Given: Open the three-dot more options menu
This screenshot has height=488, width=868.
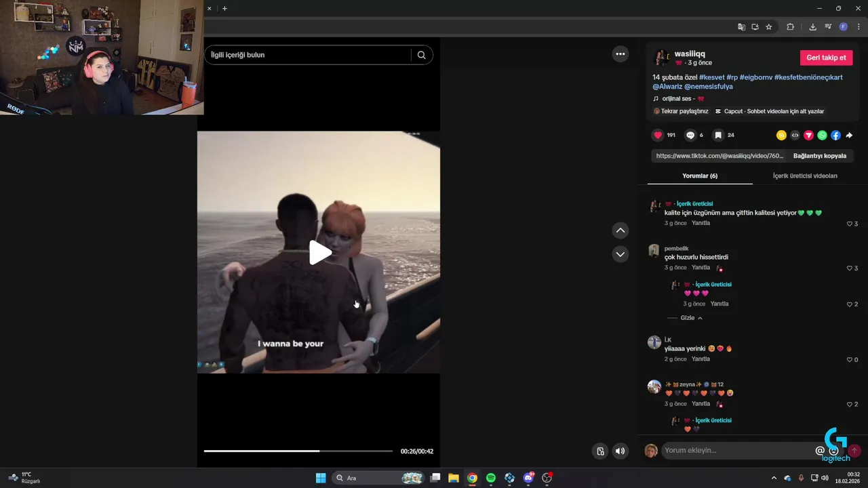Looking at the screenshot, I should (620, 54).
